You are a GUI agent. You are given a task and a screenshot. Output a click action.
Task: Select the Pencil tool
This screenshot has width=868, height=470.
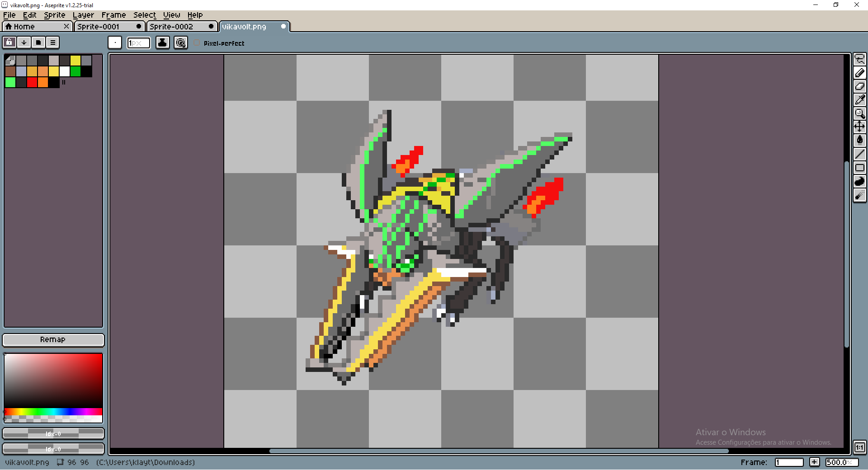859,73
